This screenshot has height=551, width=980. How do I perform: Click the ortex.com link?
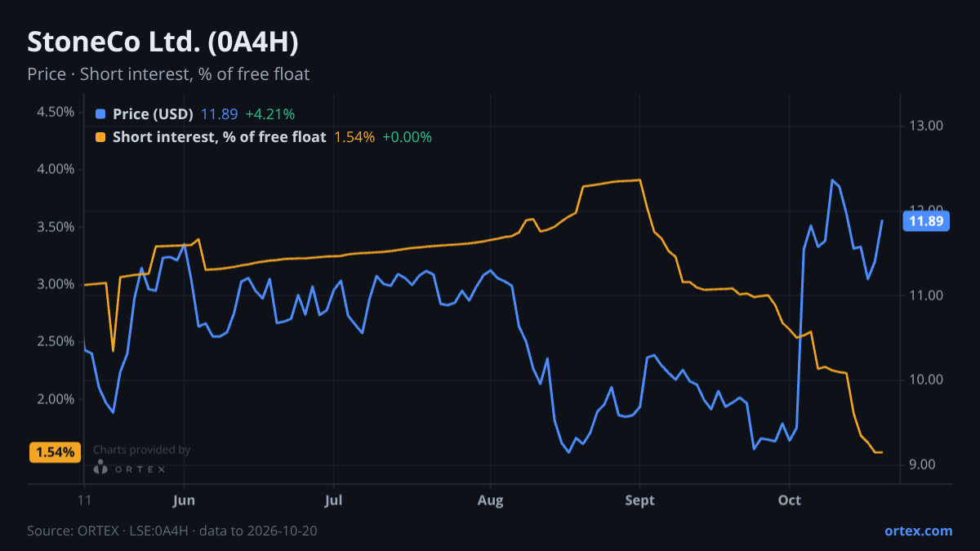coord(918,531)
